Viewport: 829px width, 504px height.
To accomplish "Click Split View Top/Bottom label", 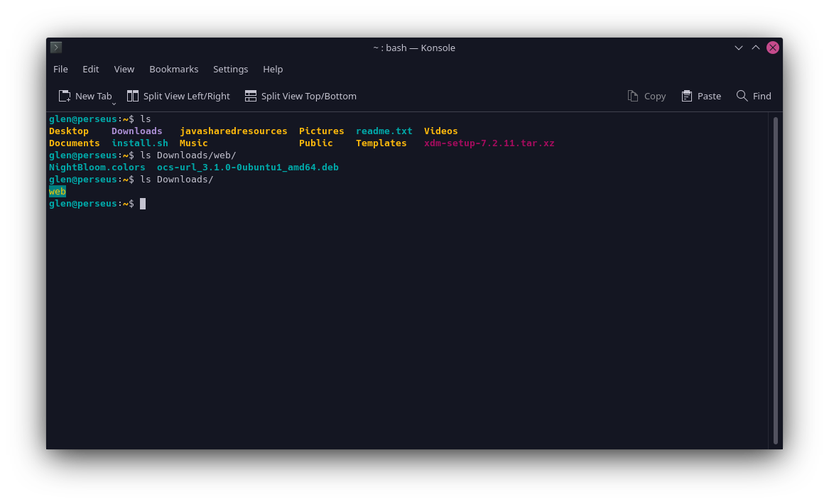I will click(309, 96).
